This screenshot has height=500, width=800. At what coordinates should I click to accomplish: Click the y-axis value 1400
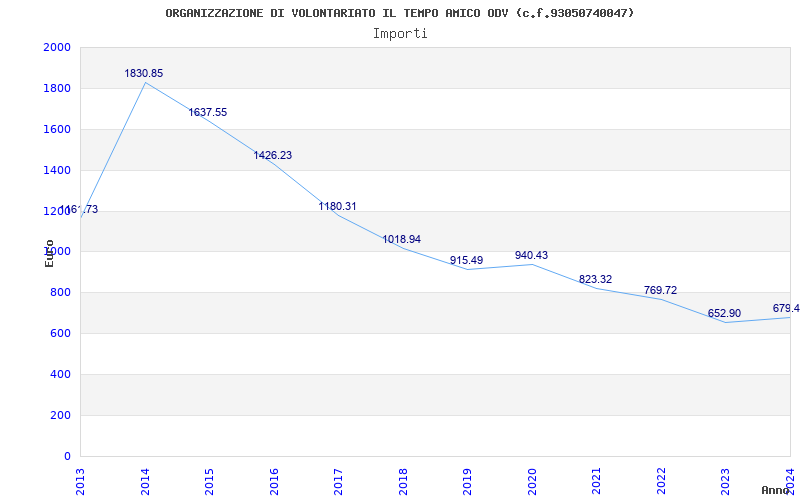tap(57, 170)
